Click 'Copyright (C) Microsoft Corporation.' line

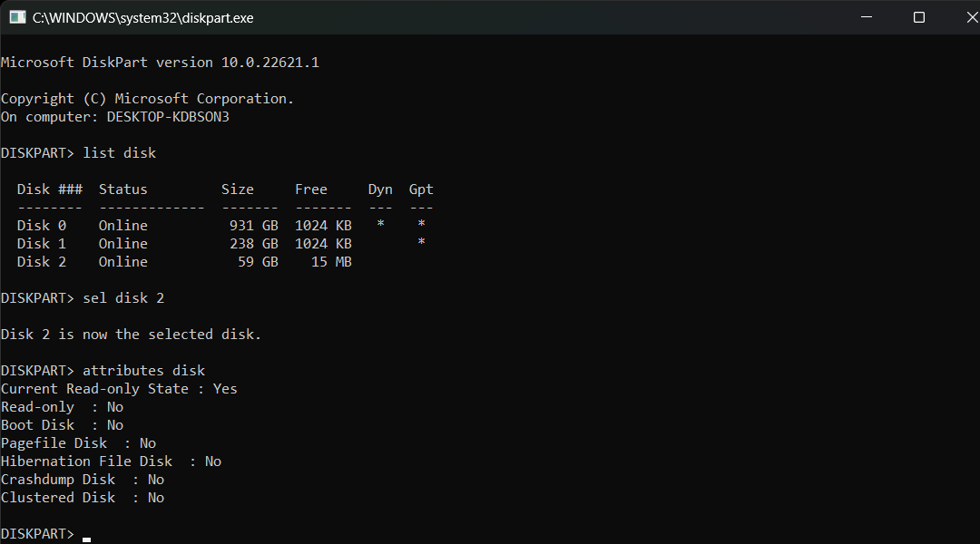coord(148,99)
